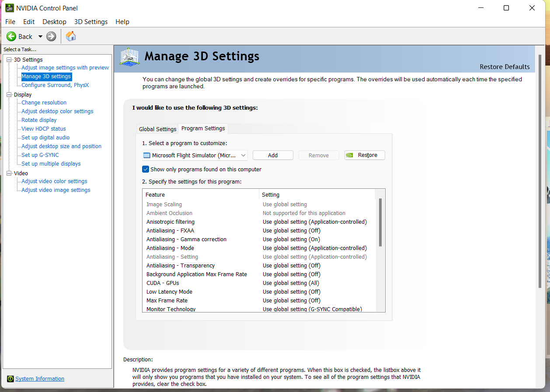
Task: Click the System Information icon
Action: (10, 379)
